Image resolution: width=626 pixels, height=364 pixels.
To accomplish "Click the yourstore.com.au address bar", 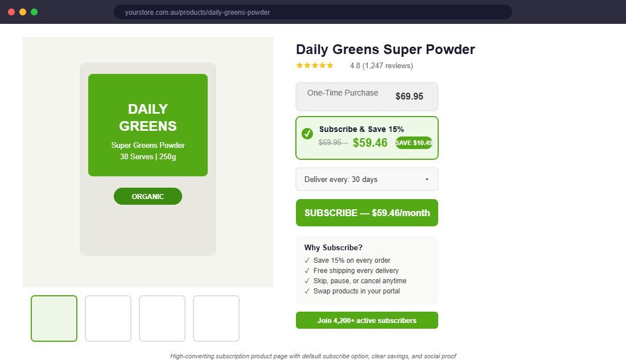I will click(313, 11).
